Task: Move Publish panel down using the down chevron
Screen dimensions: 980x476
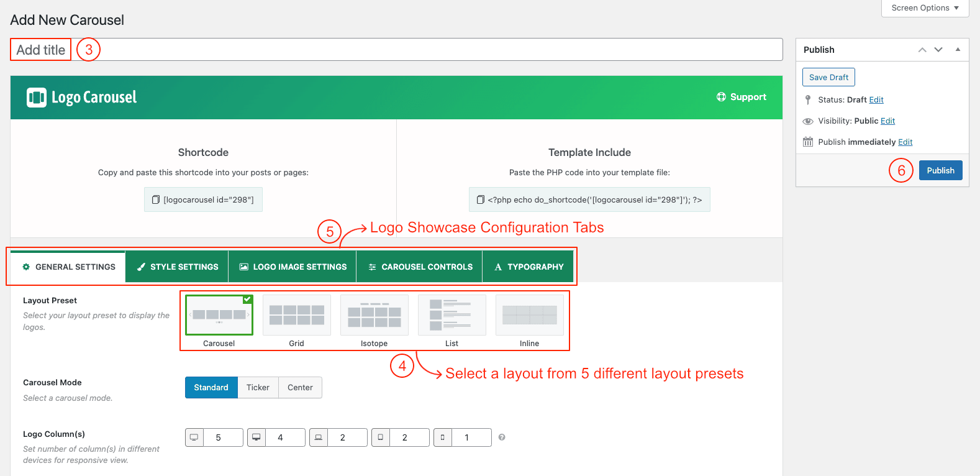Action: point(938,50)
